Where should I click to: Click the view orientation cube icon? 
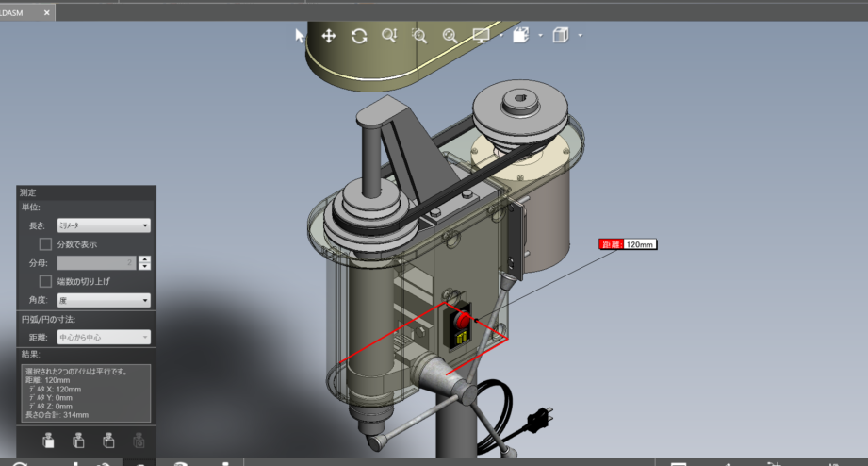coord(520,36)
